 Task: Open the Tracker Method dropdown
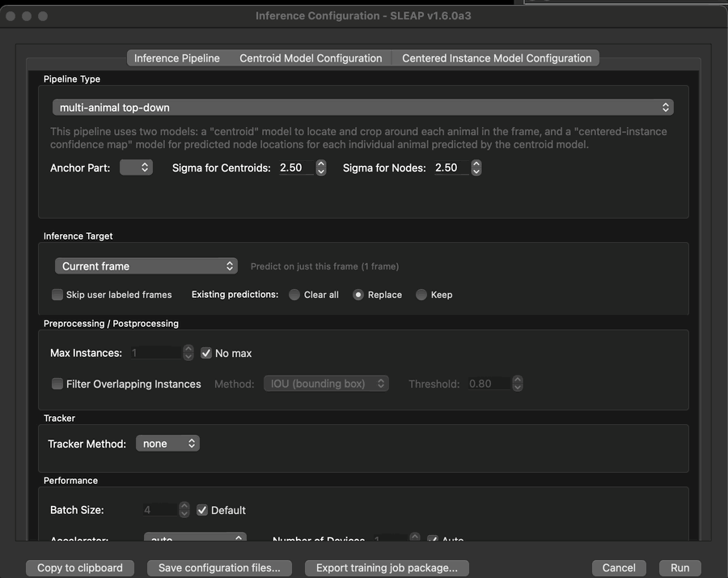tap(167, 444)
